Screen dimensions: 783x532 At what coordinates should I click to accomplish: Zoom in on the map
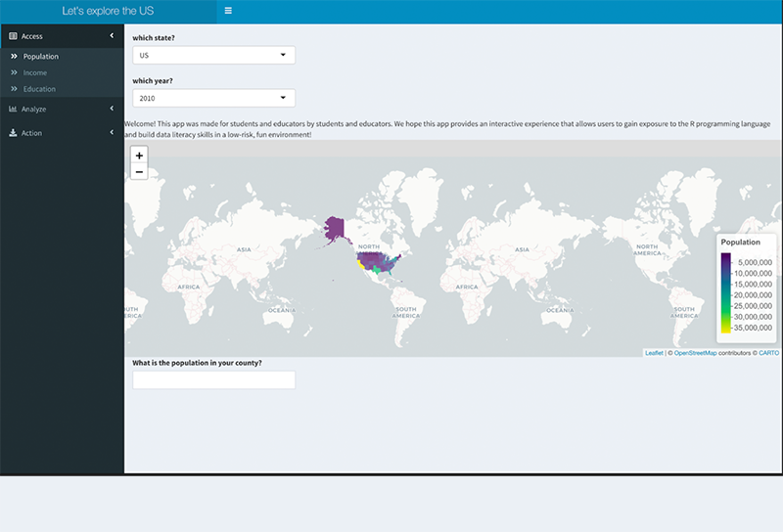(x=139, y=155)
